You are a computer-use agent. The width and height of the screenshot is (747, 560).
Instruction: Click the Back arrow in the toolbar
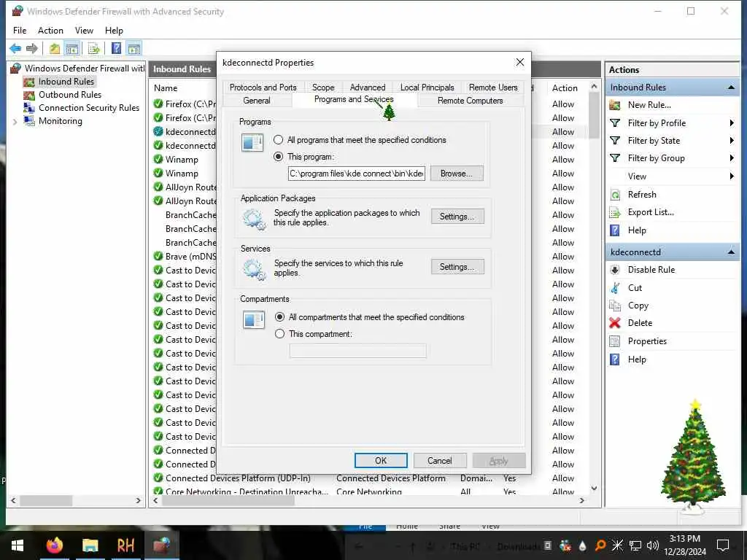pos(15,48)
